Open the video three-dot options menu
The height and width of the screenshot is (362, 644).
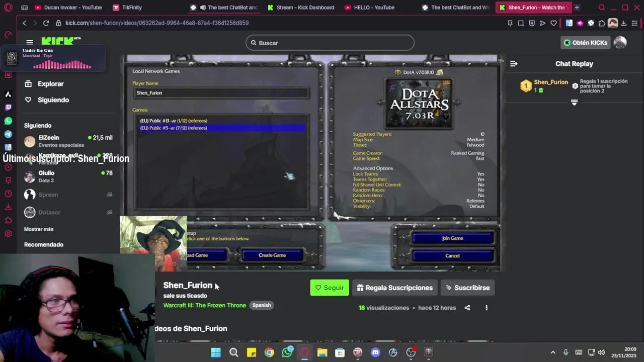(x=487, y=308)
